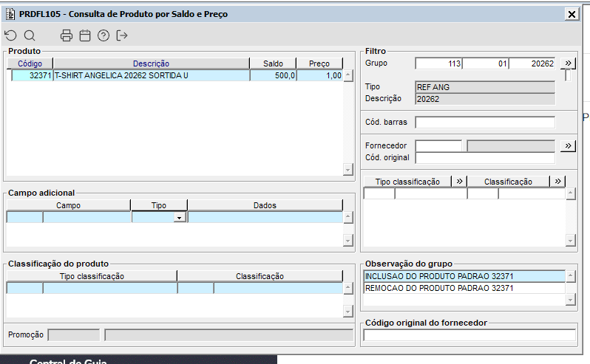Click » button beside Tipo classificação header
Image resolution: width=590 pixels, height=364 pixels.
pyautogui.click(x=459, y=182)
